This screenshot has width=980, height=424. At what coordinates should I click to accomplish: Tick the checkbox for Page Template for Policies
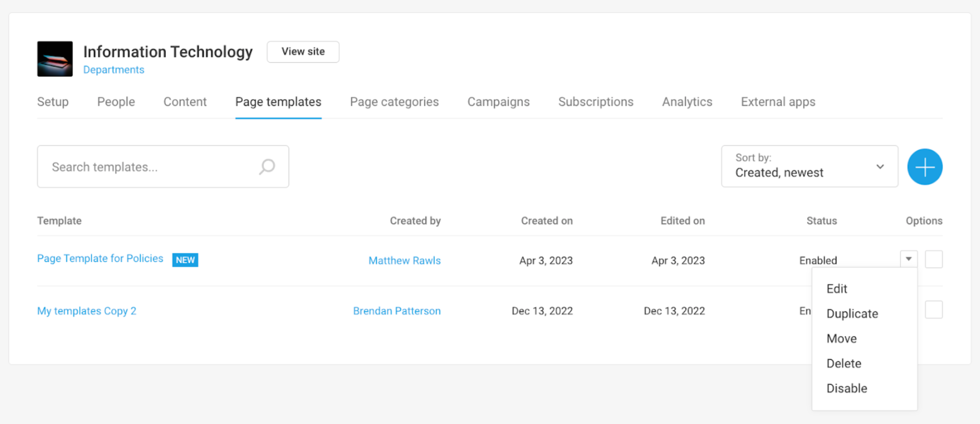point(933,260)
